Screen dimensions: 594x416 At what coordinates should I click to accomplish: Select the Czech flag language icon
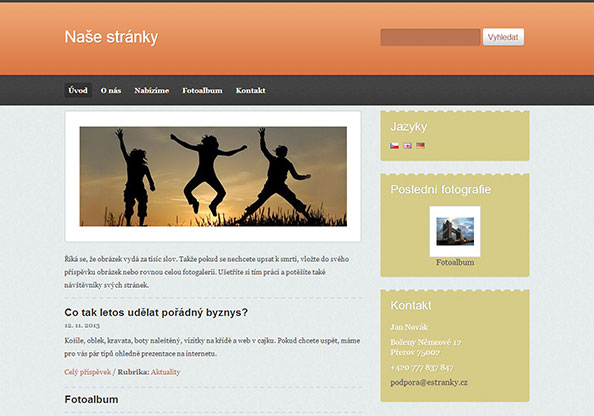[x=394, y=146]
